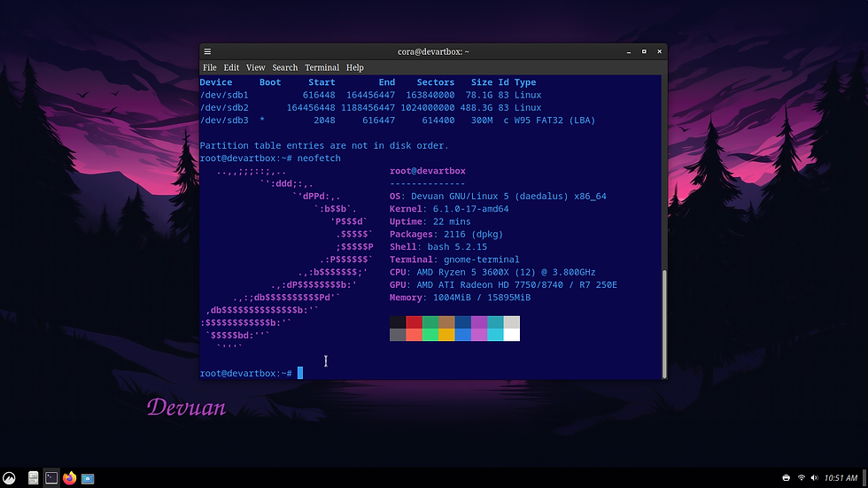
Task: Maximize the terminal window
Action: (x=644, y=51)
